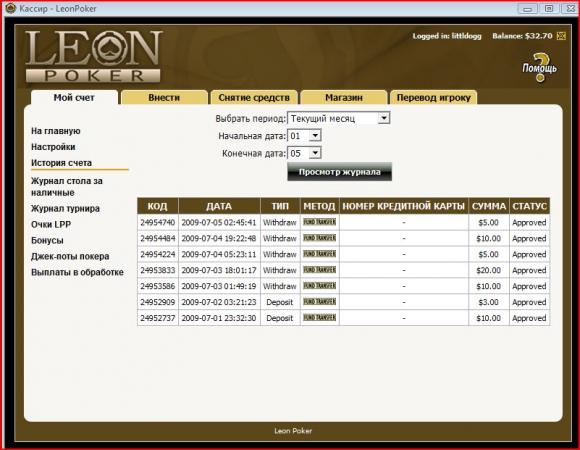Click the Просмотр журнала button
This screenshot has width=580, height=450.
point(339,172)
